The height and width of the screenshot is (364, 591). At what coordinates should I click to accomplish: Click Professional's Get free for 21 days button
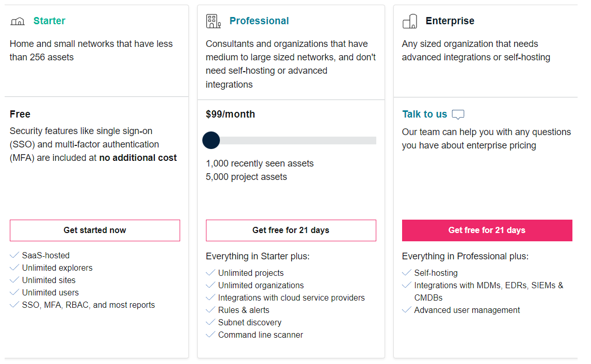291,230
